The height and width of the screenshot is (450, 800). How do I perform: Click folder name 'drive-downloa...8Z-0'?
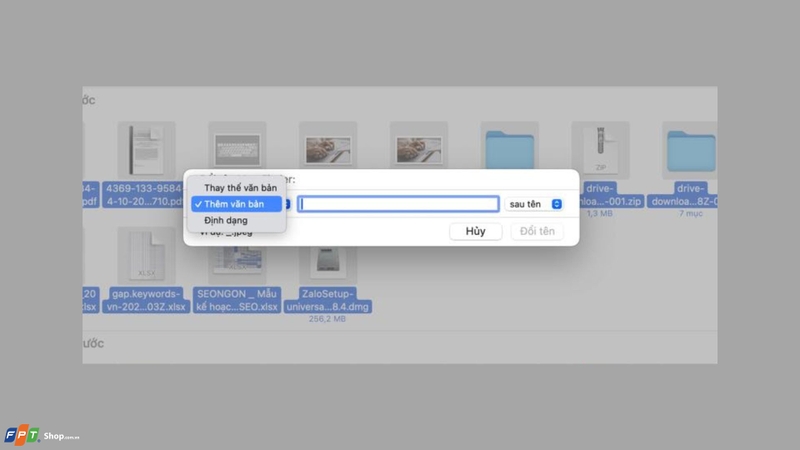pos(683,195)
